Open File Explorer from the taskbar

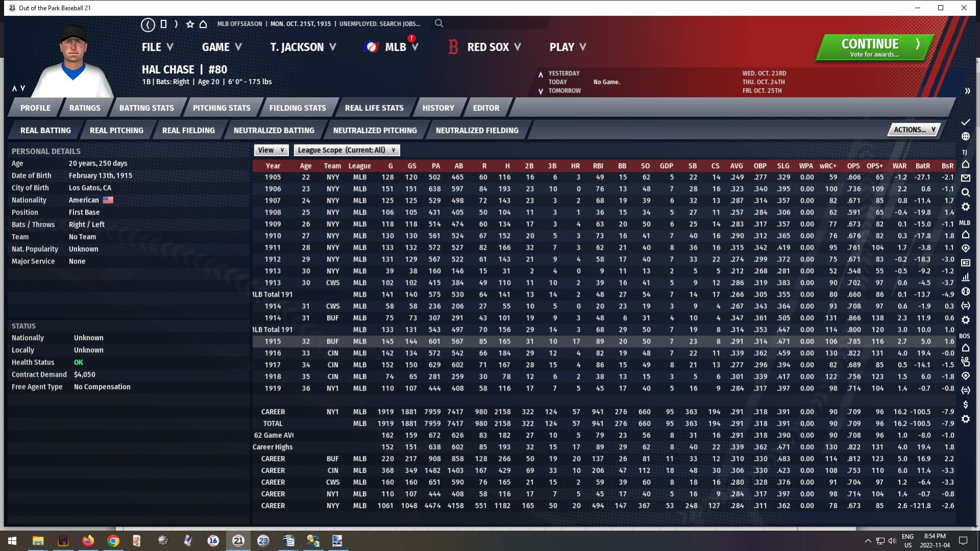pos(38,540)
